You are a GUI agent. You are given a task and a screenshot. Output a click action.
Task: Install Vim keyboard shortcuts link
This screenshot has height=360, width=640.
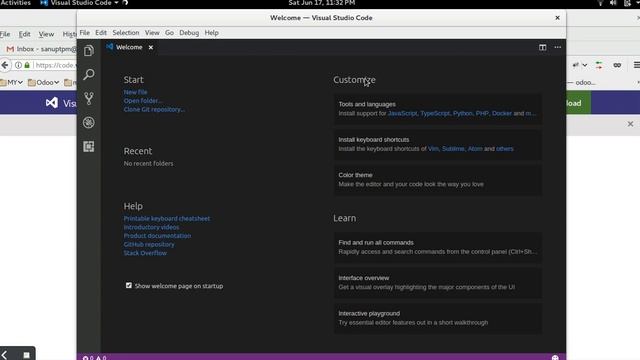click(x=433, y=149)
